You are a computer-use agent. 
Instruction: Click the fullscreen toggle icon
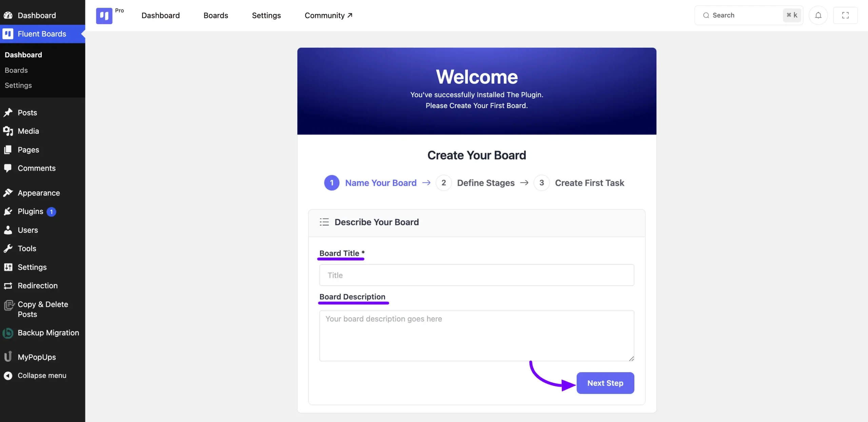click(x=845, y=15)
